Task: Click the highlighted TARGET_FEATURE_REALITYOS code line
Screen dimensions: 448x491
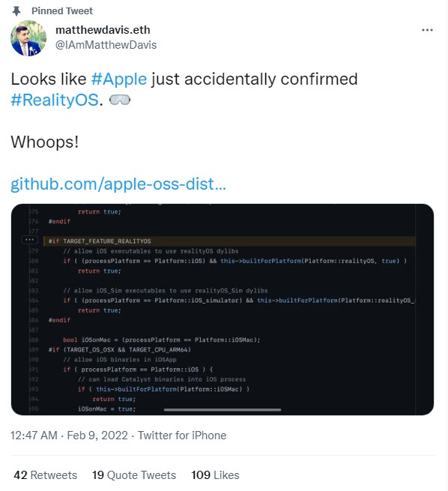Action: click(x=229, y=241)
